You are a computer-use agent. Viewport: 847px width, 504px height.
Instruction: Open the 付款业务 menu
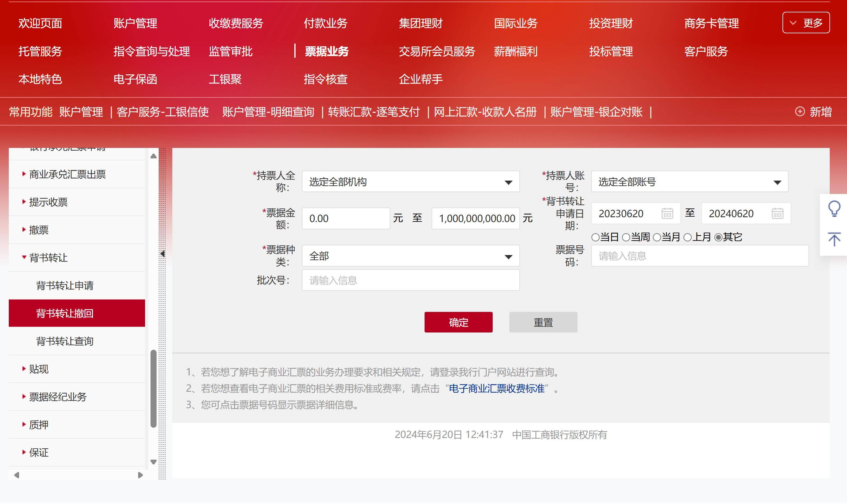[x=325, y=23]
